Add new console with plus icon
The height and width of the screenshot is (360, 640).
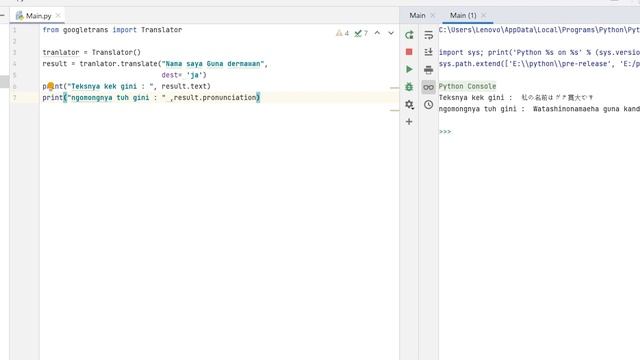pyautogui.click(x=409, y=122)
